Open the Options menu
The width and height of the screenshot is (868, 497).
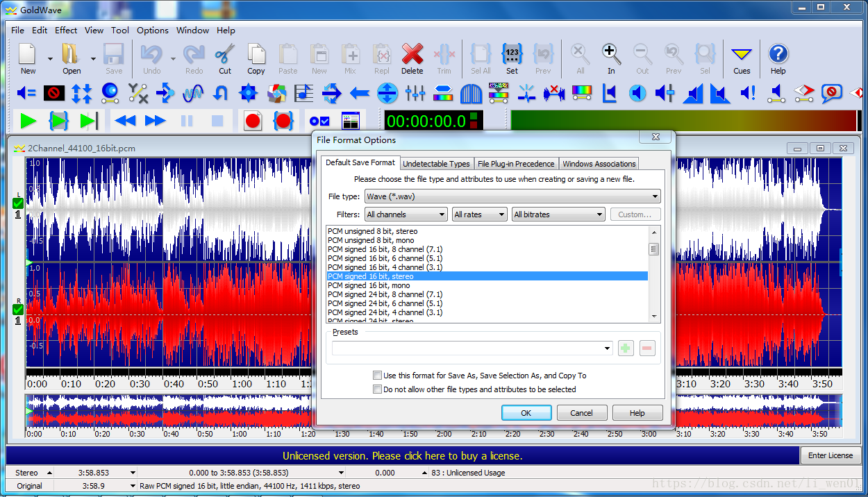coord(153,30)
